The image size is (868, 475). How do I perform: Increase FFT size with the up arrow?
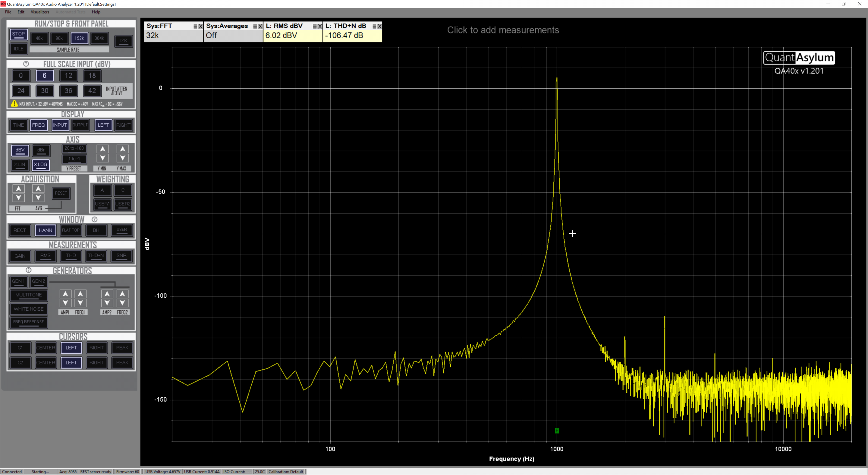(x=18, y=188)
